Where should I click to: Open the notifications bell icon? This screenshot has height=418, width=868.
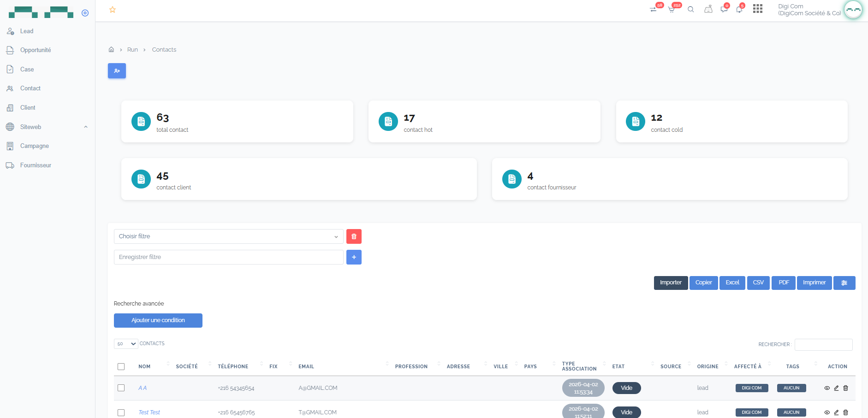739,10
